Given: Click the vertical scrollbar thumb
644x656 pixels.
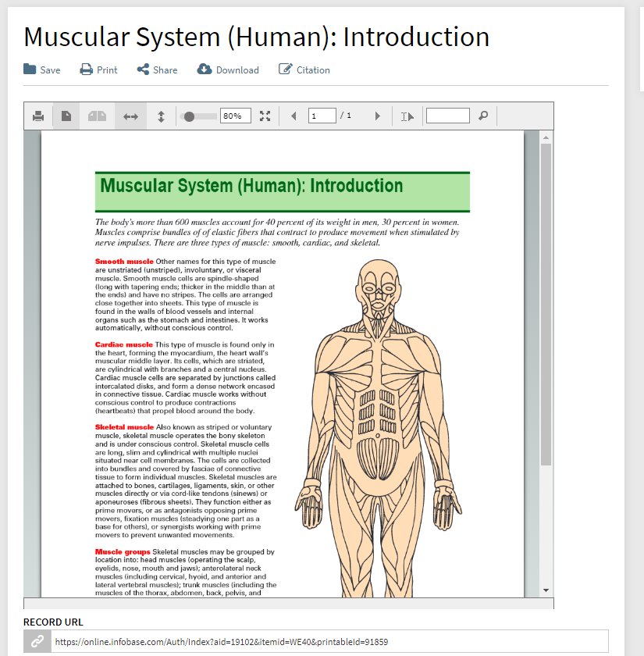Looking at the screenshot, I should 546,304.
